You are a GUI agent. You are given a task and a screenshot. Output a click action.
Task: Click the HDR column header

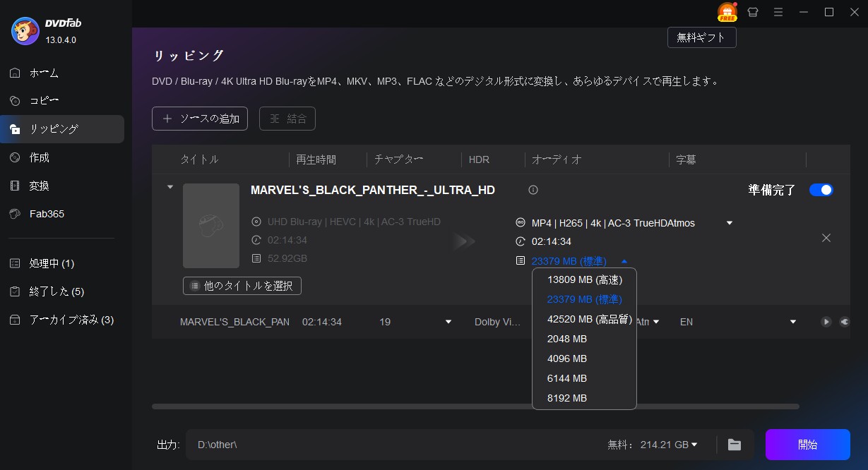(x=479, y=159)
